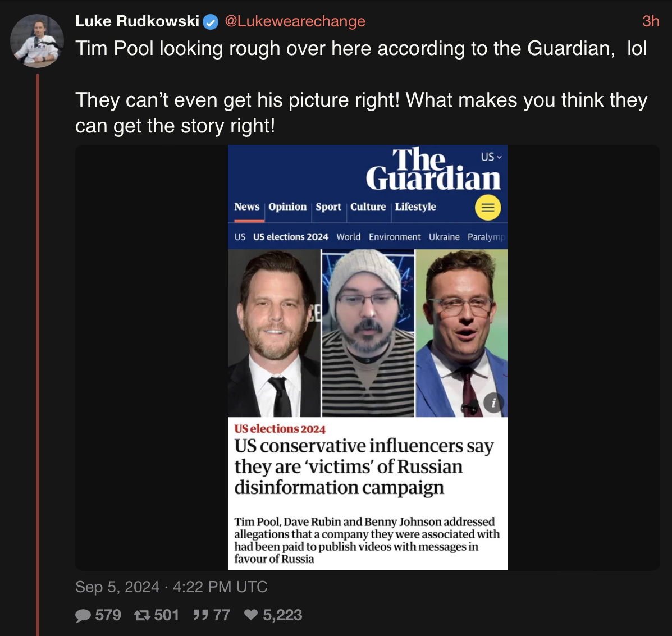Click the image info 'i' icon
This screenshot has height=636, width=672.
pyautogui.click(x=493, y=403)
